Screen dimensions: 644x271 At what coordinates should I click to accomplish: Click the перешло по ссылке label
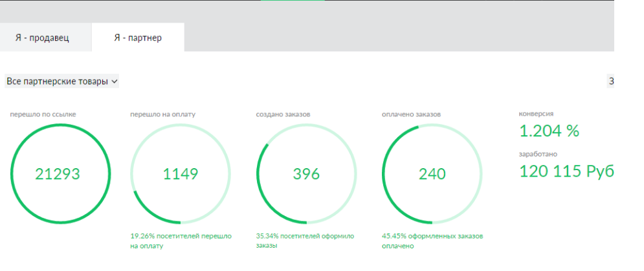pyautogui.click(x=43, y=114)
